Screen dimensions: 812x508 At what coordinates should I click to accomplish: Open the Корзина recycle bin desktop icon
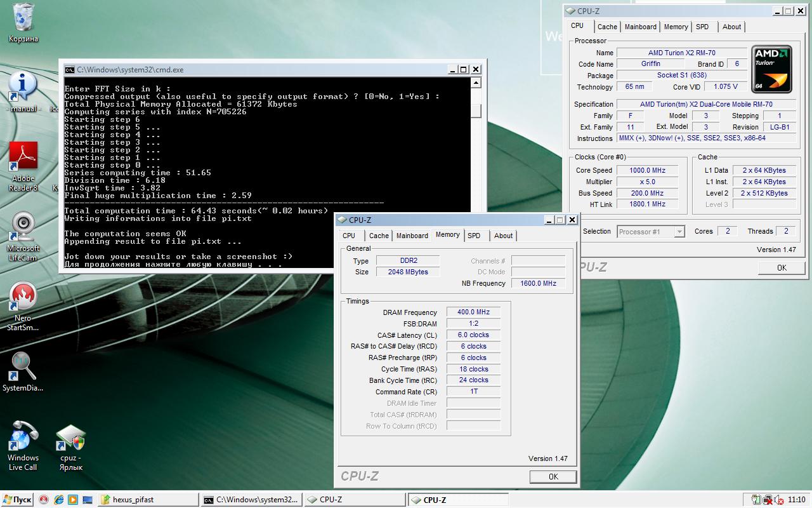(x=23, y=23)
